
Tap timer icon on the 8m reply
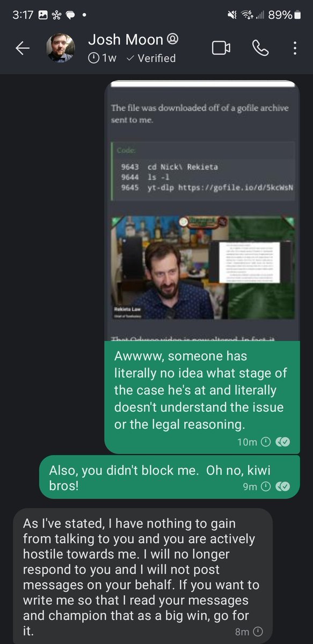click(x=257, y=632)
